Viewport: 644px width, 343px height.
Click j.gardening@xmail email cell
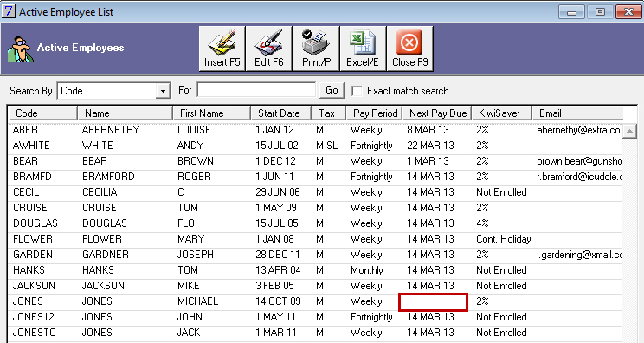pos(580,256)
